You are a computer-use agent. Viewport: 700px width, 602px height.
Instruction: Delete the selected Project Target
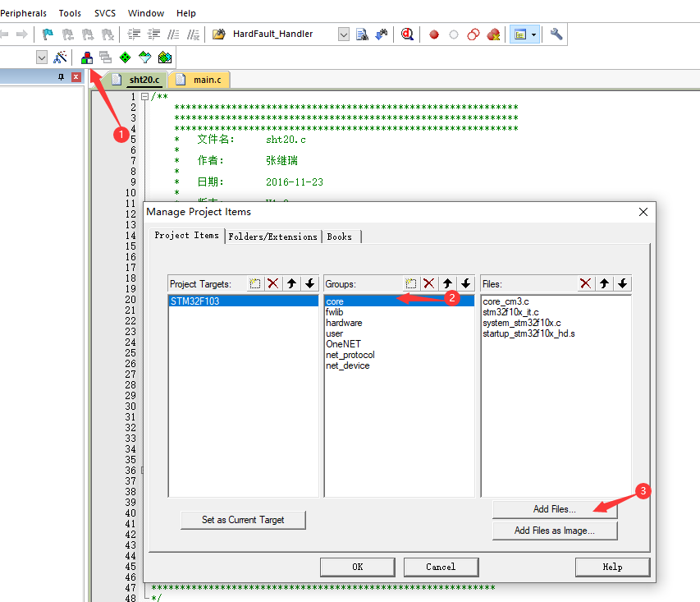pyautogui.click(x=273, y=283)
